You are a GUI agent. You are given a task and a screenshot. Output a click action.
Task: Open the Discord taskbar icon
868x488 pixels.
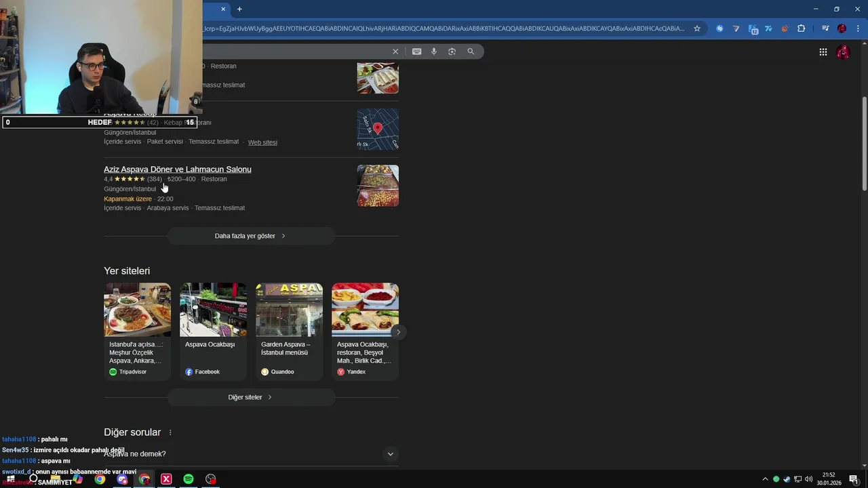point(122,479)
